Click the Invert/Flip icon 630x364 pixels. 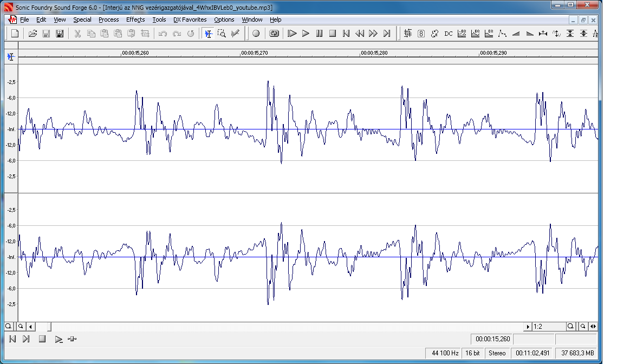pos(556,34)
